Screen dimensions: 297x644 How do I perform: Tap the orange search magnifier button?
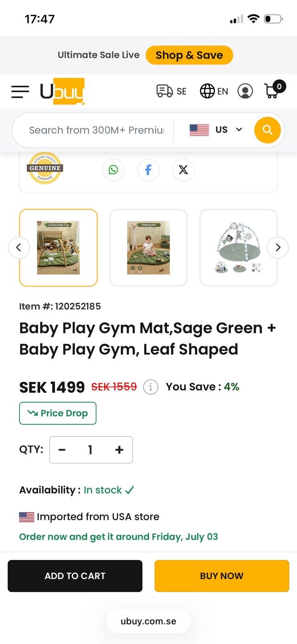(267, 130)
